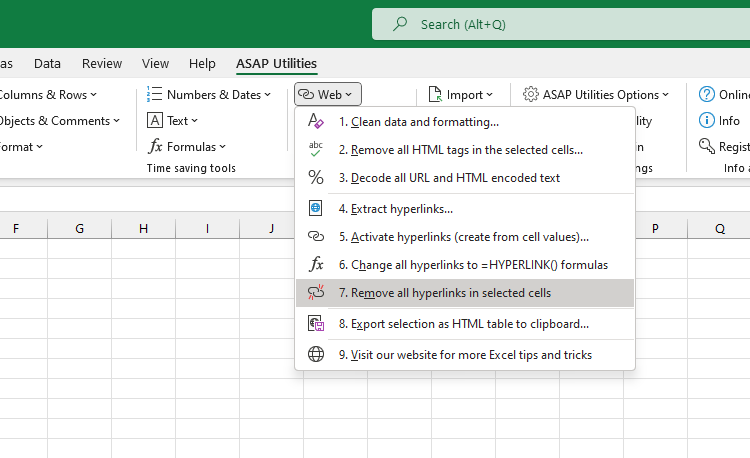Select Extract hyperlinks menu item
The image size is (750, 458).
465,208
